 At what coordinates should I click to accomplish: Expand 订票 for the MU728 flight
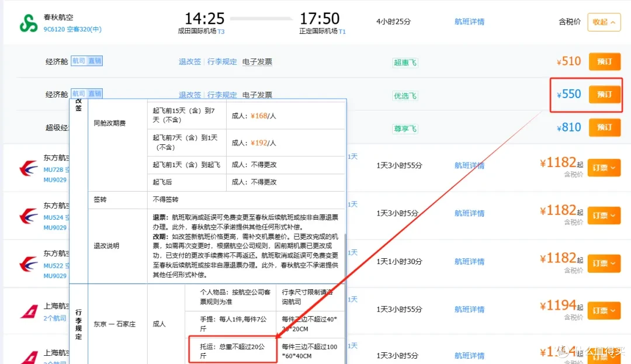(604, 168)
